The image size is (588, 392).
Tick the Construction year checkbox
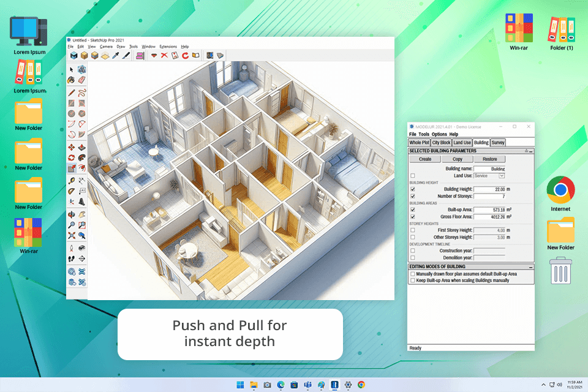pyautogui.click(x=413, y=251)
